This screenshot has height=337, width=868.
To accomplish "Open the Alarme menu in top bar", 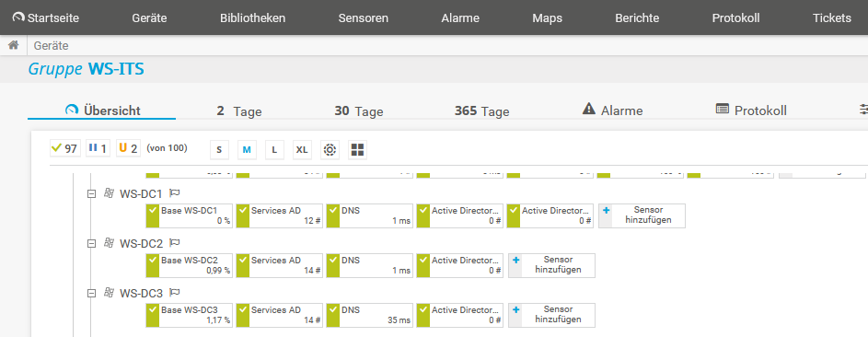I will [x=460, y=17].
